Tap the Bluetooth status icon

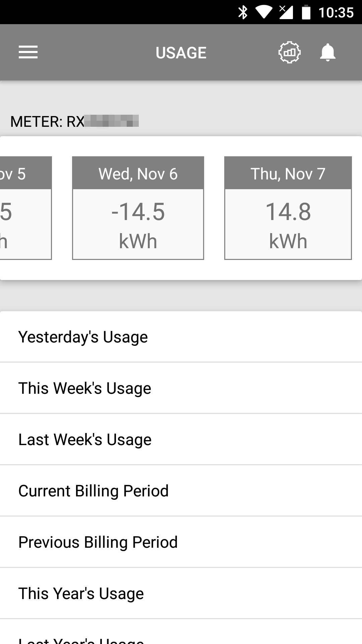tap(243, 12)
